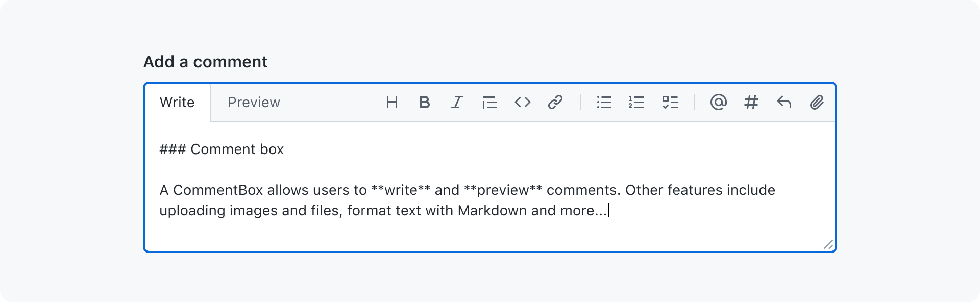Create a numbered list
The height and width of the screenshot is (302, 980).
pos(637,102)
